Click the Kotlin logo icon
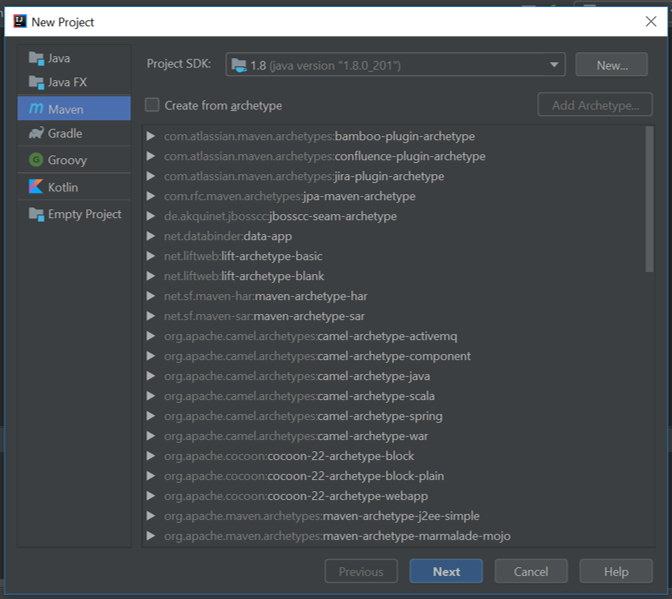The image size is (672, 599). click(x=36, y=187)
